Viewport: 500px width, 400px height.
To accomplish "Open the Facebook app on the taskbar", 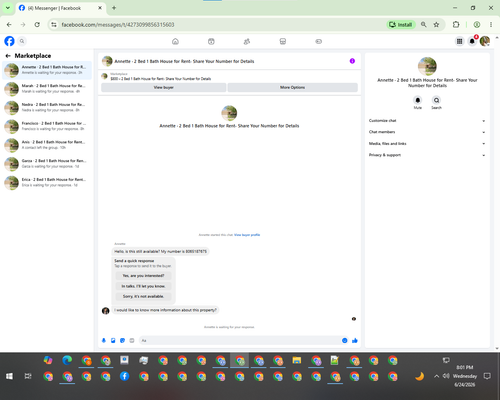I will click(x=124, y=376).
